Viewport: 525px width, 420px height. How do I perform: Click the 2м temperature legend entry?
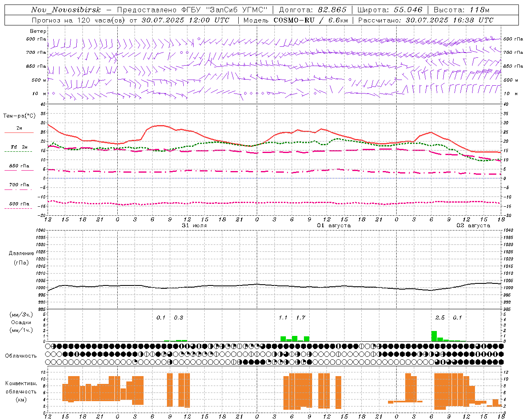click(19, 128)
